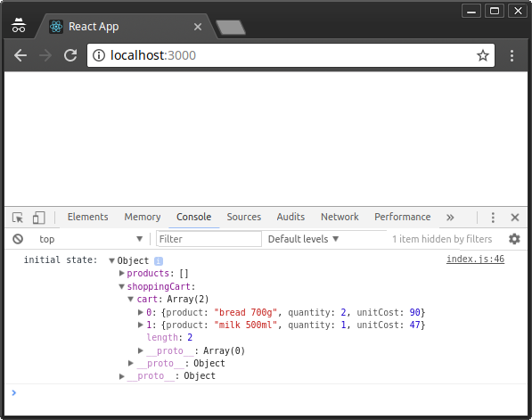Show more DevTools tabs chevron
The height and width of the screenshot is (420, 532).
[x=450, y=218]
